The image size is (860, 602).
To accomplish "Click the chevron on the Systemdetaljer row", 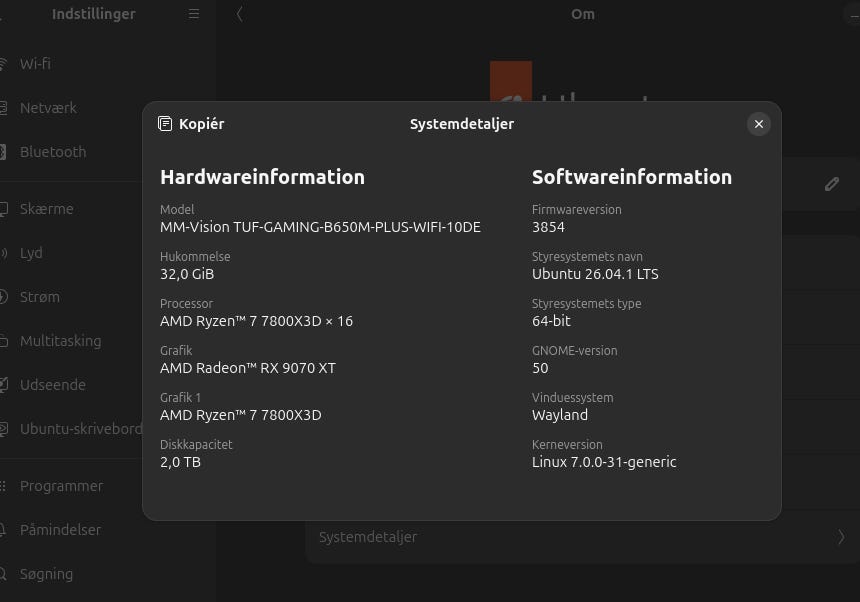I will point(841,537).
